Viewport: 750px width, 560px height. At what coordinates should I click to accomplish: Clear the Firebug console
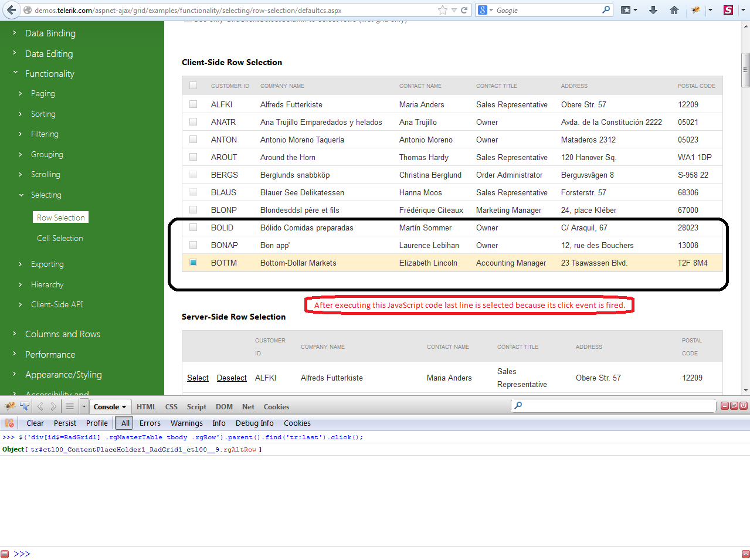click(35, 423)
